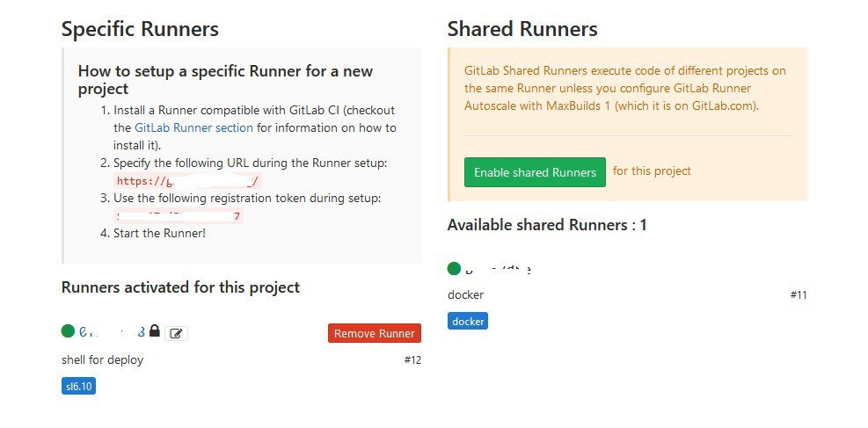The height and width of the screenshot is (428, 868).
Task: Click the 'Start the Runner!' step text
Action: 159,233
